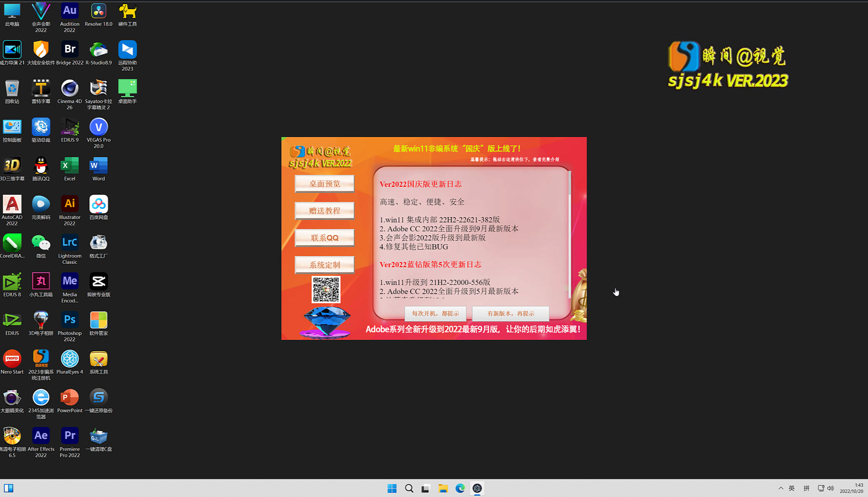Screen dimensions: 868x497
Task: Open taskbar Search
Action: tap(409, 488)
